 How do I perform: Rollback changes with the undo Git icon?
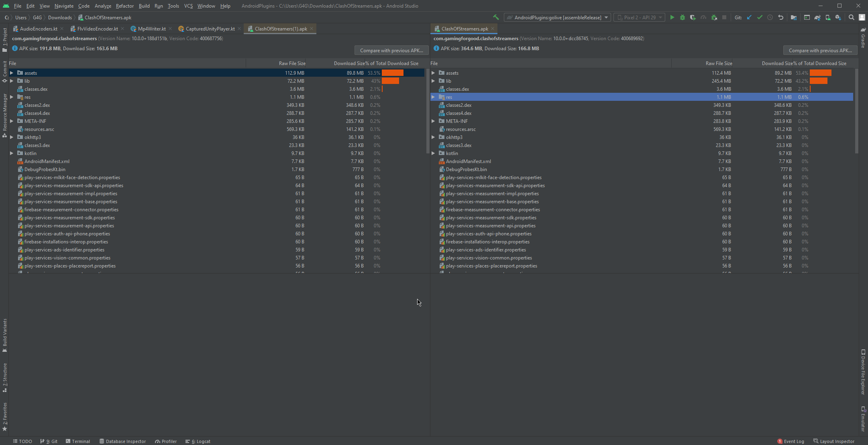780,17
